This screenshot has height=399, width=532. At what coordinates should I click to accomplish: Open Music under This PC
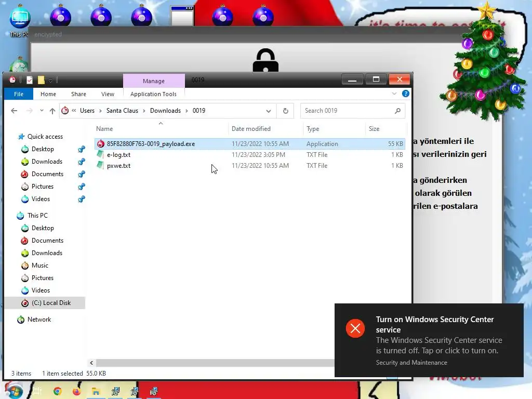point(39,265)
